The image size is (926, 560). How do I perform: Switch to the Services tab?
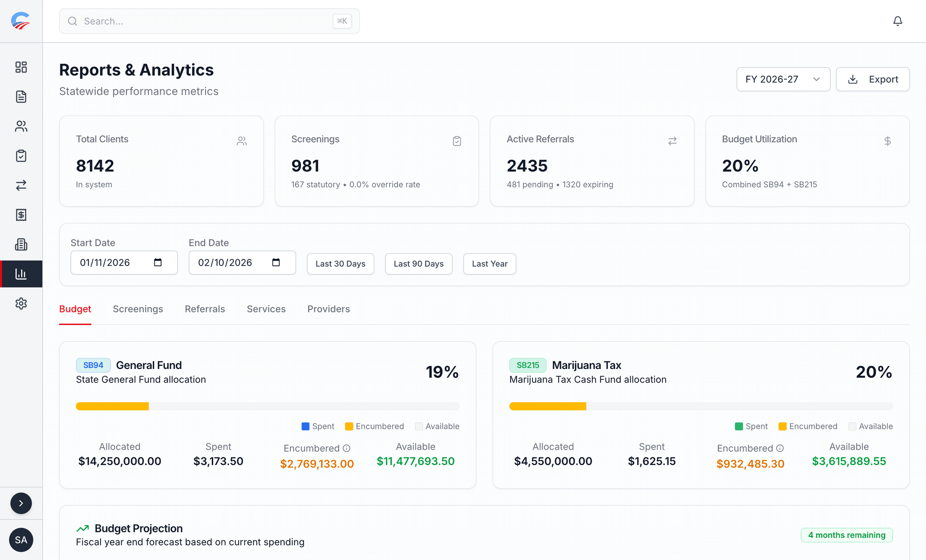pyautogui.click(x=266, y=309)
